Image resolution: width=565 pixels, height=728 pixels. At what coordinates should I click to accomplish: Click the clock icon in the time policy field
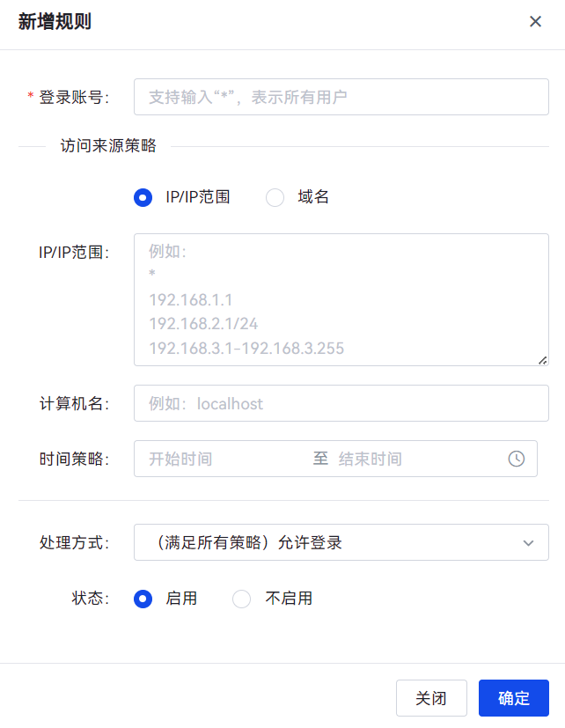(x=517, y=459)
